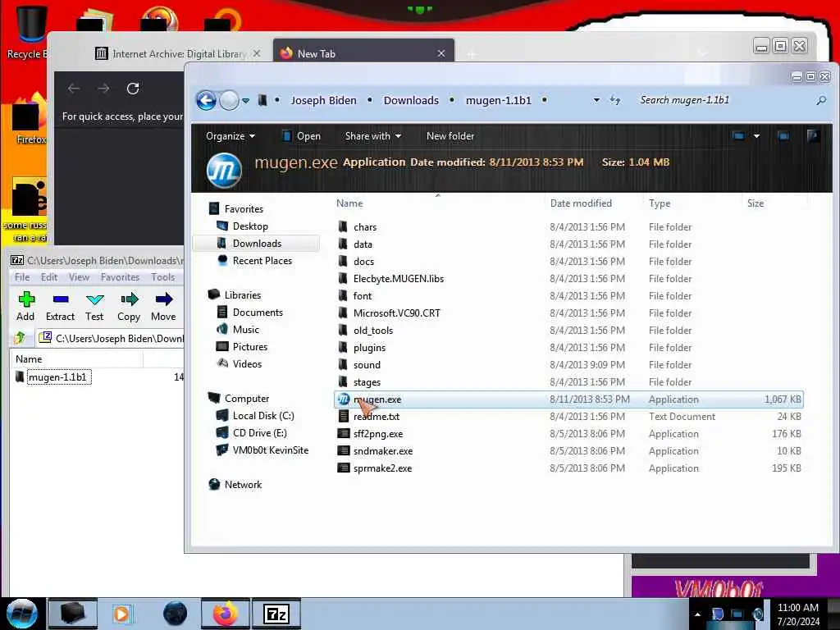Toggle the preview pane icon
Screen dimensions: 840x630
783,136
